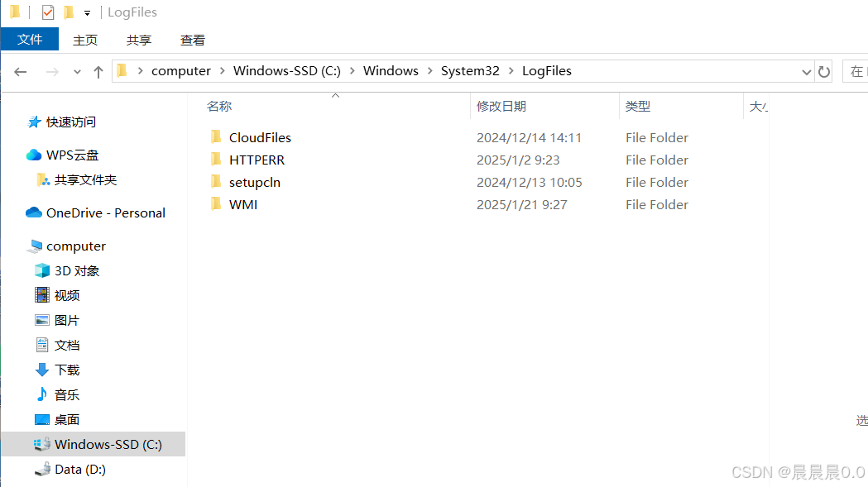Go up one level with the up arrow

point(98,72)
